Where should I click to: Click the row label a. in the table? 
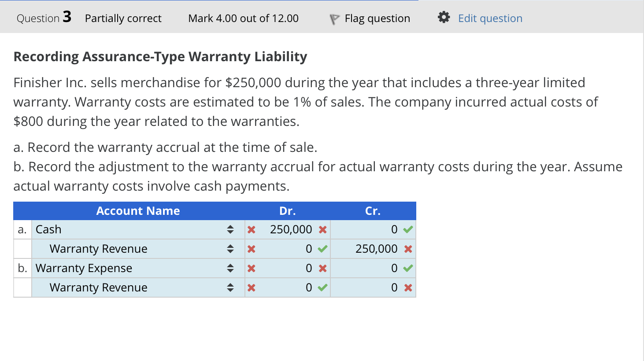[22, 229]
